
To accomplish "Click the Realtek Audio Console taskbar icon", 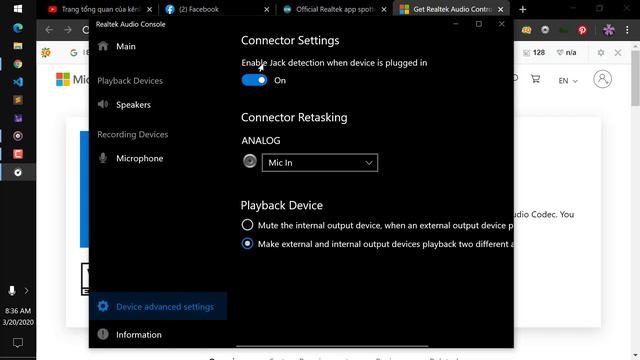I will (x=18, y=172).
